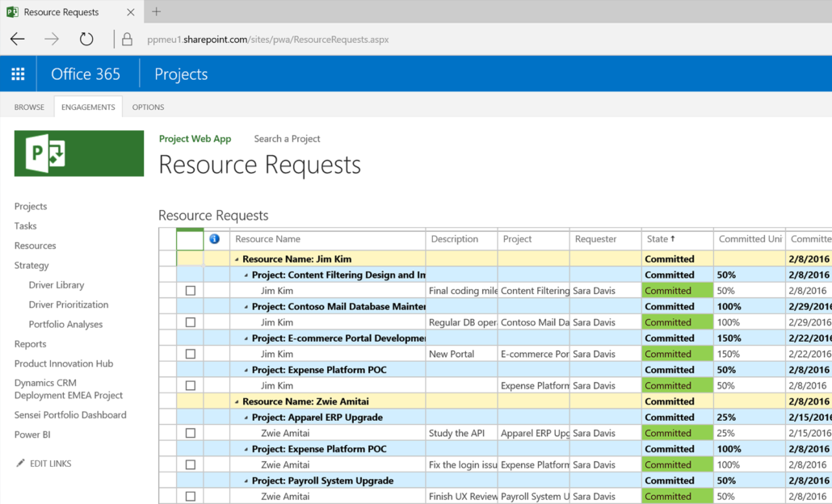Click the pencil icon next to Edit Links

pyautogui.click(x=20, y=463)
